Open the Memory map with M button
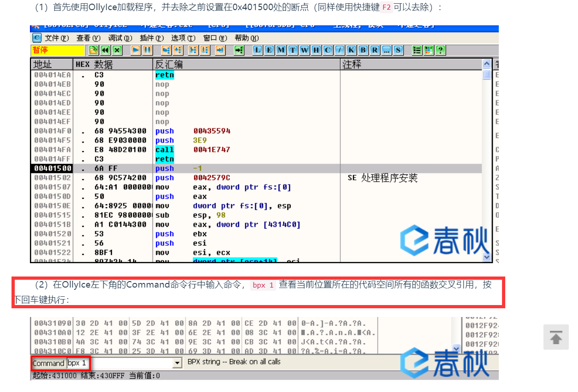578x392 pixels. coord(281,50)
